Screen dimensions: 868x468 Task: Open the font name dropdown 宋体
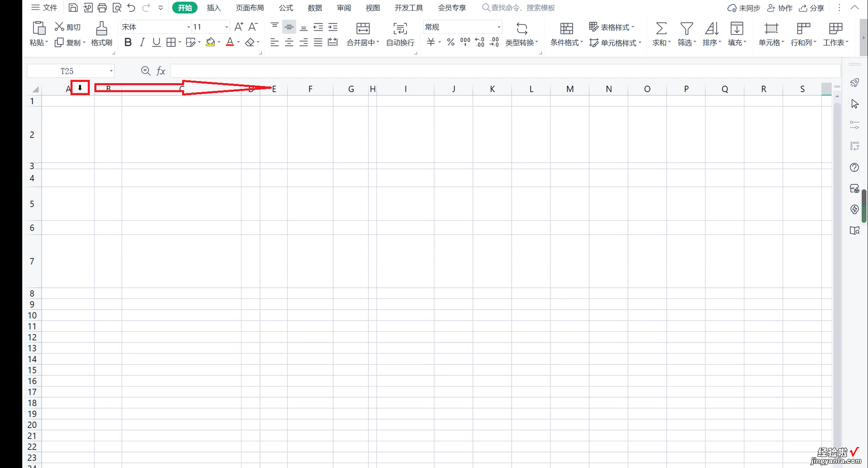tap(189, 27)
